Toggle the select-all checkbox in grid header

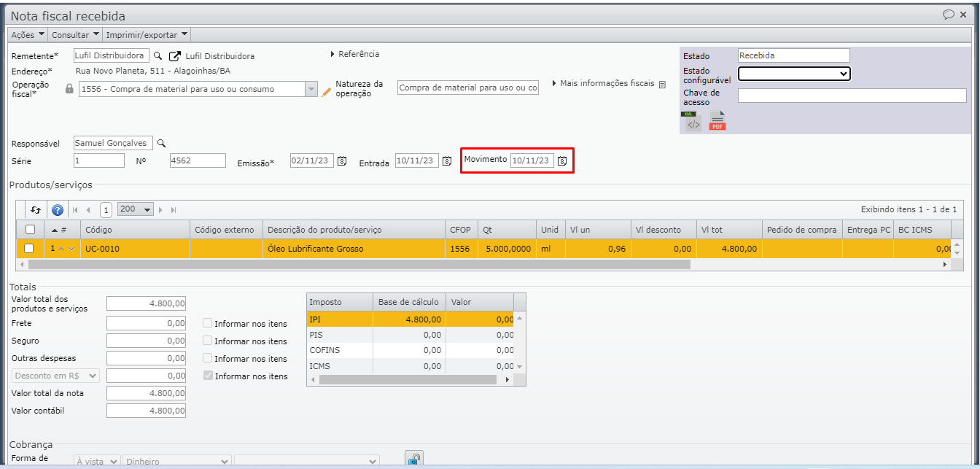click(x=30, y=230)
